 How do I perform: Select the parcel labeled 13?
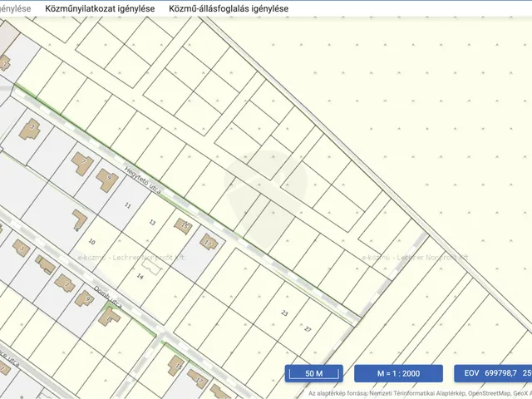coord(151,224)
